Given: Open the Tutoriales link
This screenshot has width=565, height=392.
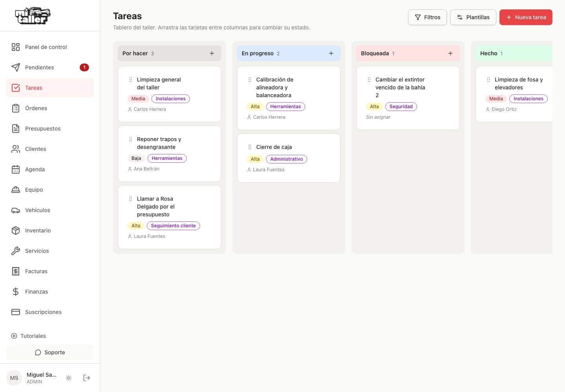Looking at the screenshot, I should pos(29,336).
